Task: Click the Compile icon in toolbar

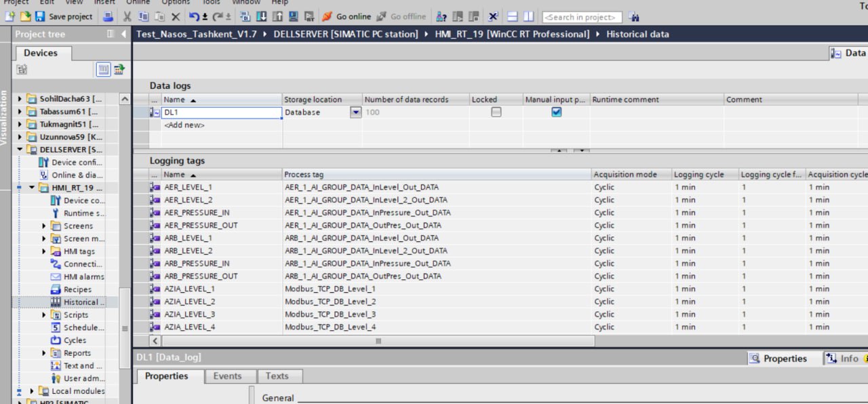Action: (245, 16)
